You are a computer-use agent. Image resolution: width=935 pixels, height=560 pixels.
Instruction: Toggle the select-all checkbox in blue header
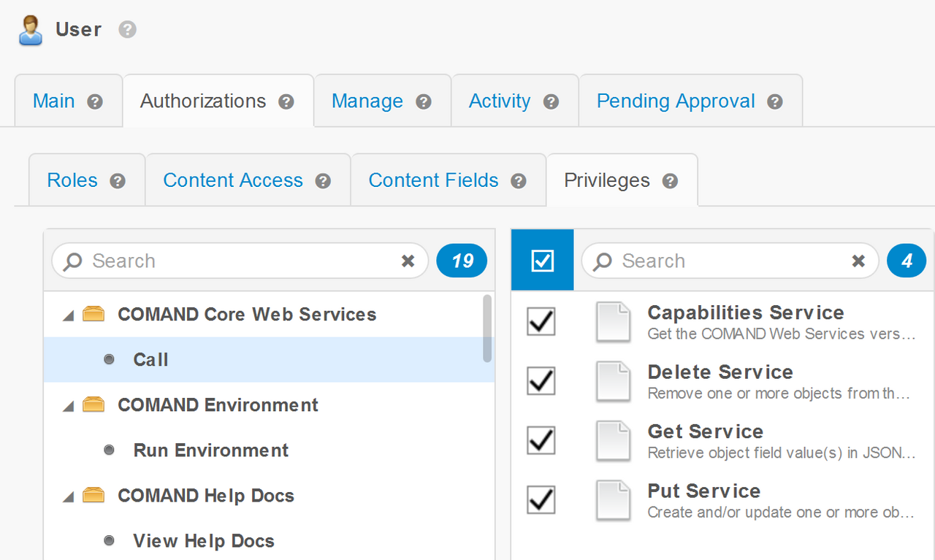coord(543,261)
